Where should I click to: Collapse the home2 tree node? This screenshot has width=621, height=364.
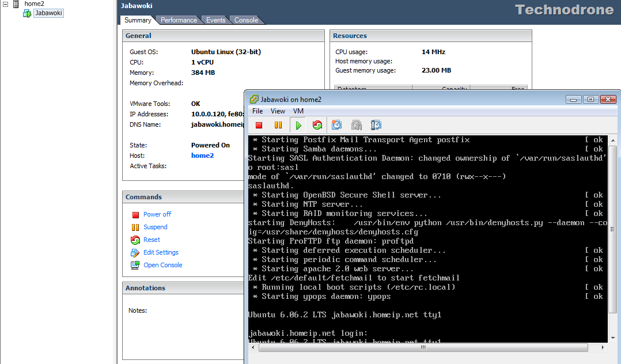[x=6, y=4]
